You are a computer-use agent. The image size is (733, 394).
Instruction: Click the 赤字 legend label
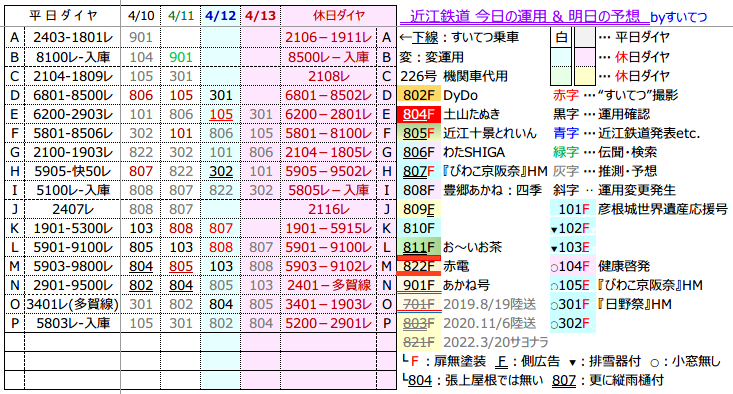566,95
